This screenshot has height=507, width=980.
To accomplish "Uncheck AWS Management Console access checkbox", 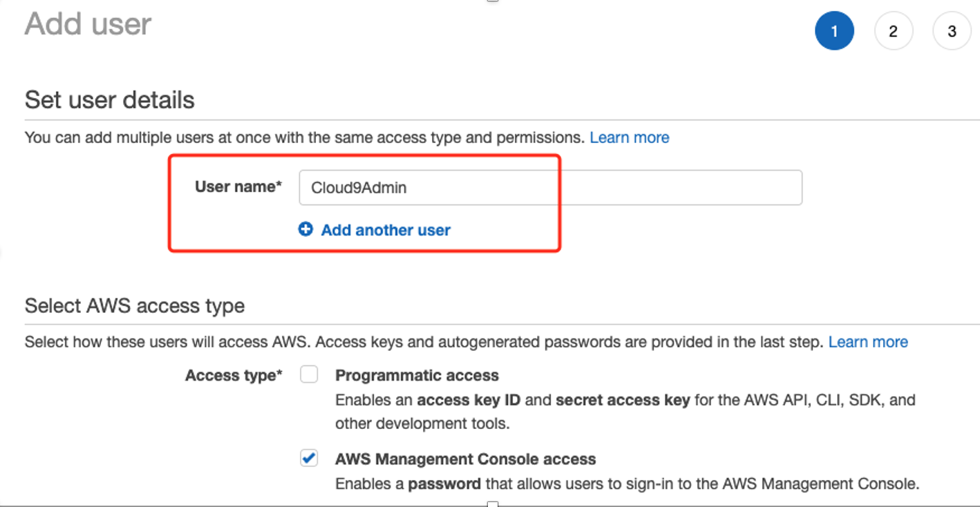I will pos(309,458).
